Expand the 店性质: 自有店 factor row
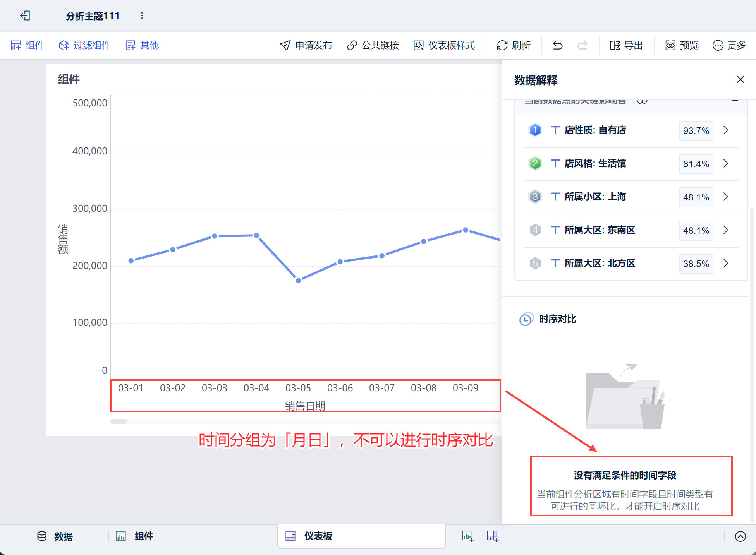 coord(726,130)
